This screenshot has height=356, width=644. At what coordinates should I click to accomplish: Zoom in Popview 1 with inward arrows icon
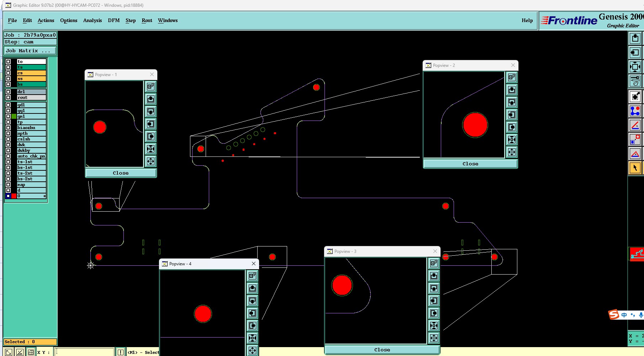click(x=151, y=149)
